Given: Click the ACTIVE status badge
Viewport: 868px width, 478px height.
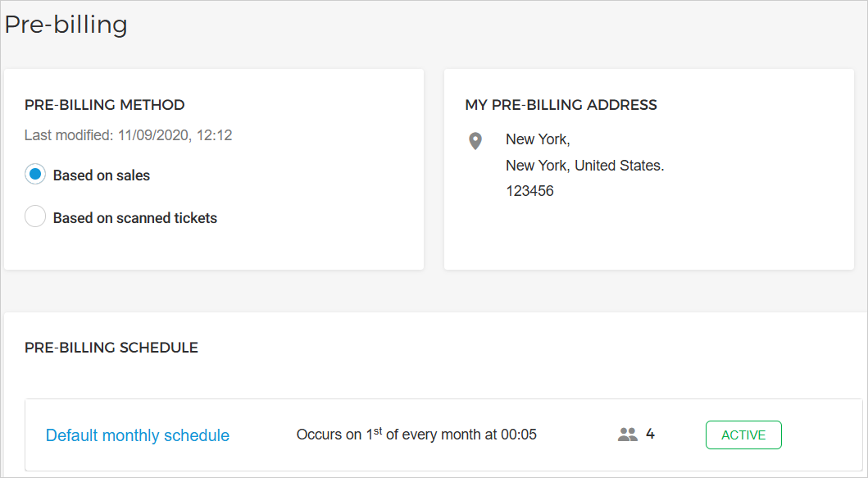Looking at the screenshot, I should [x=743, y=435].
